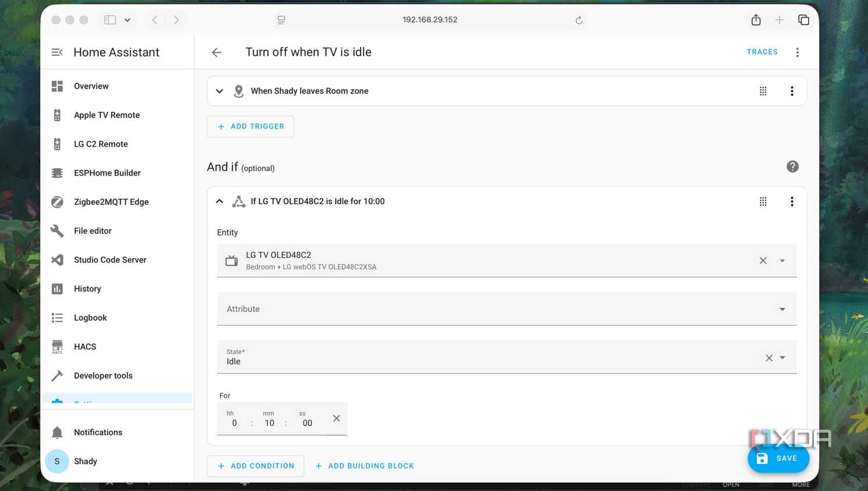Screen dimensions: 868x491
Task: Clear the Idle state value
Action: pyautogui.click(x=769, y=358)
